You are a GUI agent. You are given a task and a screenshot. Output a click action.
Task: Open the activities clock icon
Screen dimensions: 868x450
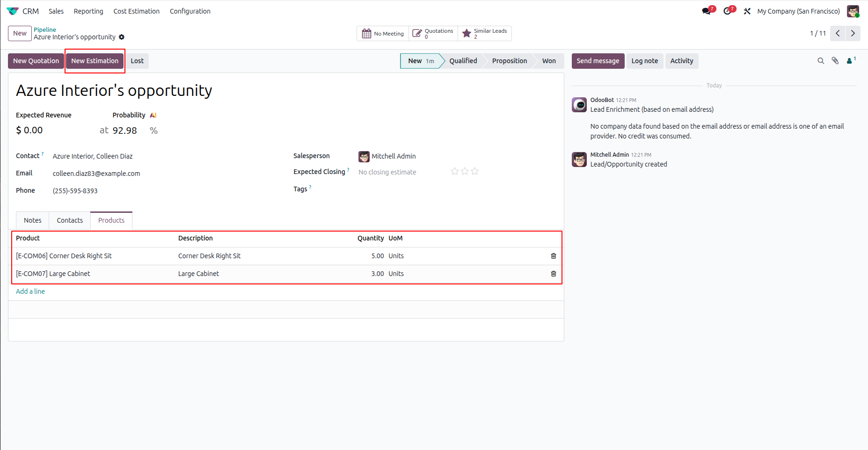pyautogui.click(x=728, y=11)
